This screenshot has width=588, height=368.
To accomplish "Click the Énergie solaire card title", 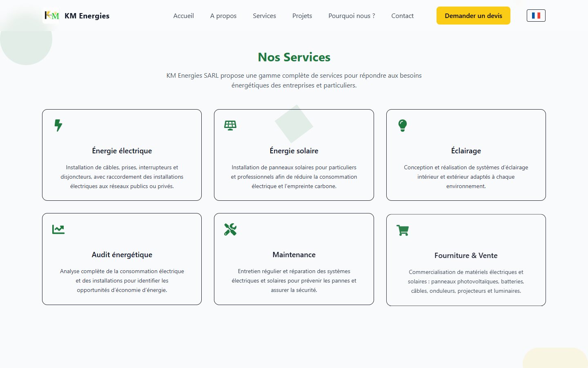I will (294, 150).
